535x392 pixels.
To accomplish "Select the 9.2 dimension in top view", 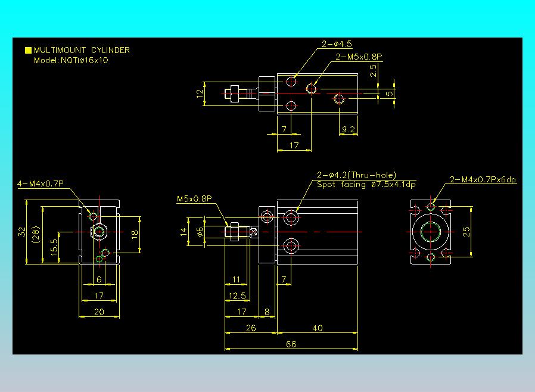I will coord(349,129).
